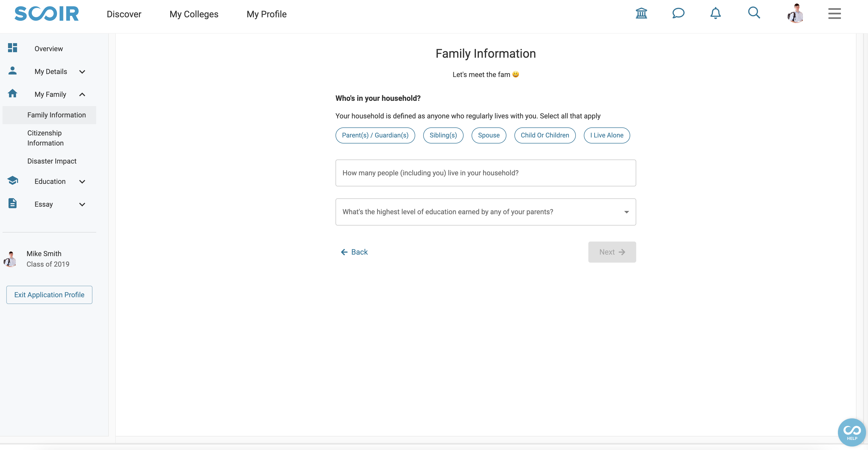
Task: Open Disaster Impact in the sidebar
Action: pyautogui.click(x=52, y=161)
